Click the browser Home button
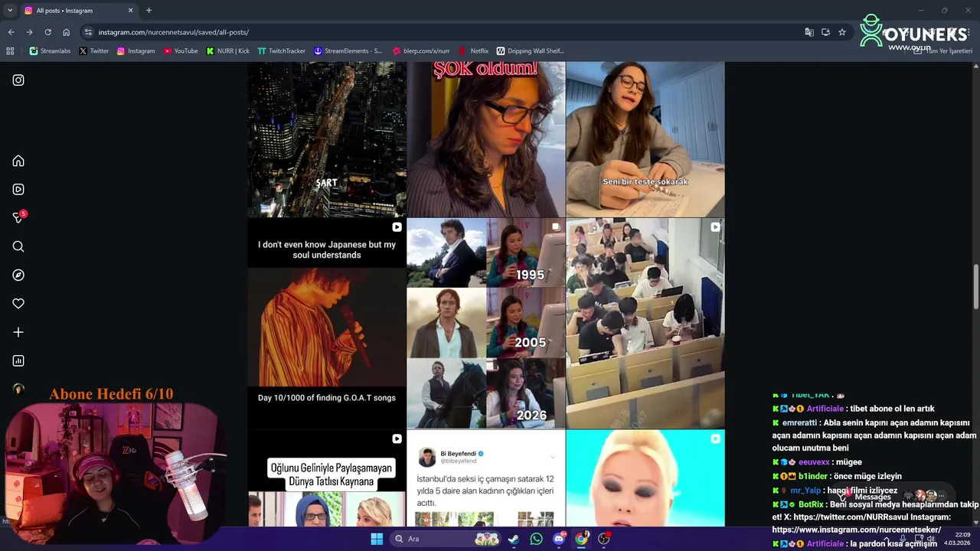This screenshot has height=551, width=980. click(66, 32)
